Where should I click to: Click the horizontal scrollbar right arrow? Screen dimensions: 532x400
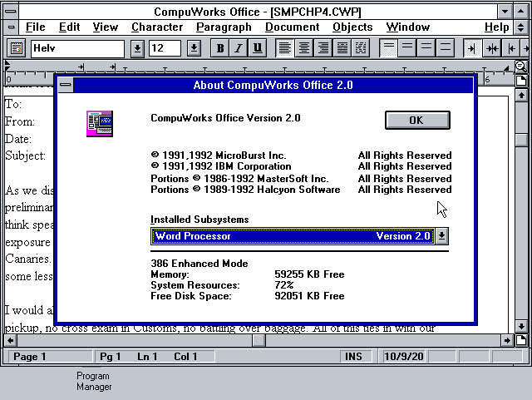coord(507,340)
